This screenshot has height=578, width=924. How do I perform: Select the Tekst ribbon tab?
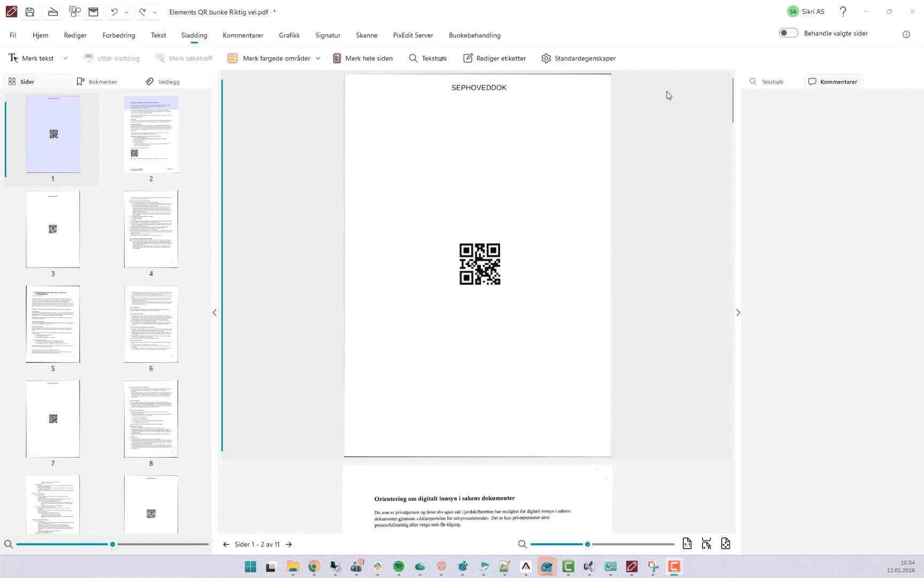158,35
